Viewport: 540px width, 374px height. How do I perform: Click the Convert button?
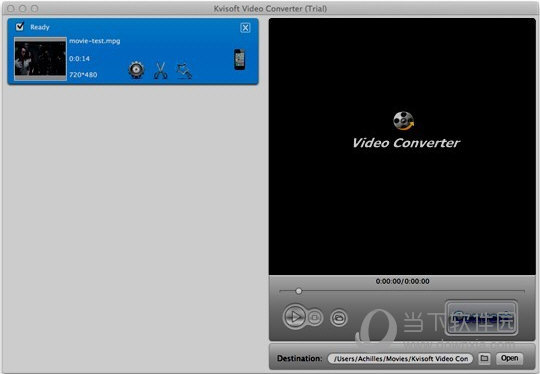[x=481, y=318]
